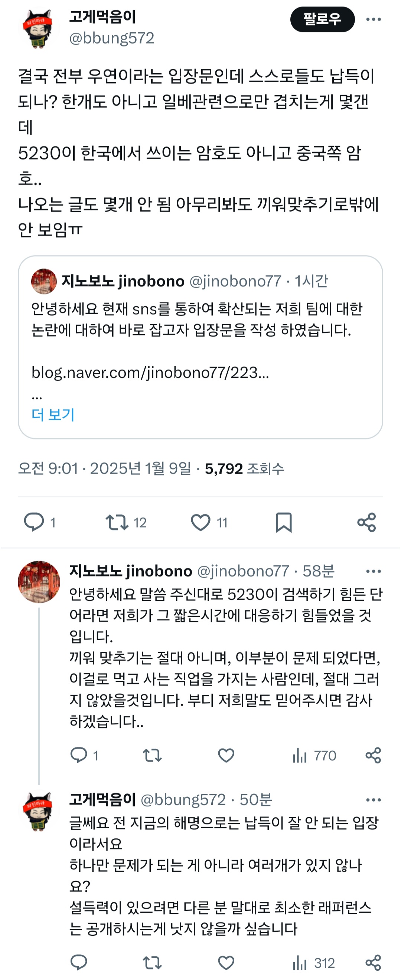Screen dimensions: 401x980
Task: Bookmark the main tweet
Action: pos(284,522)
